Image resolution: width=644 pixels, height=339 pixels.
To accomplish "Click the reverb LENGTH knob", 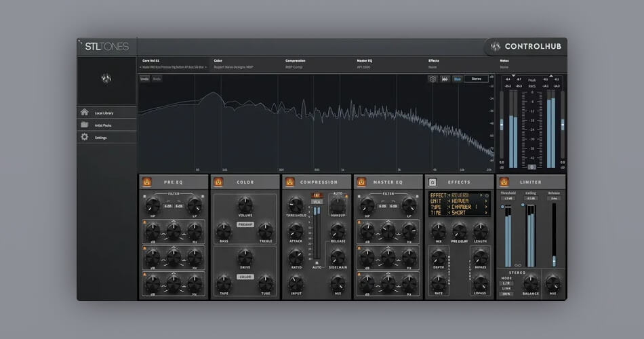I will 480,231.
